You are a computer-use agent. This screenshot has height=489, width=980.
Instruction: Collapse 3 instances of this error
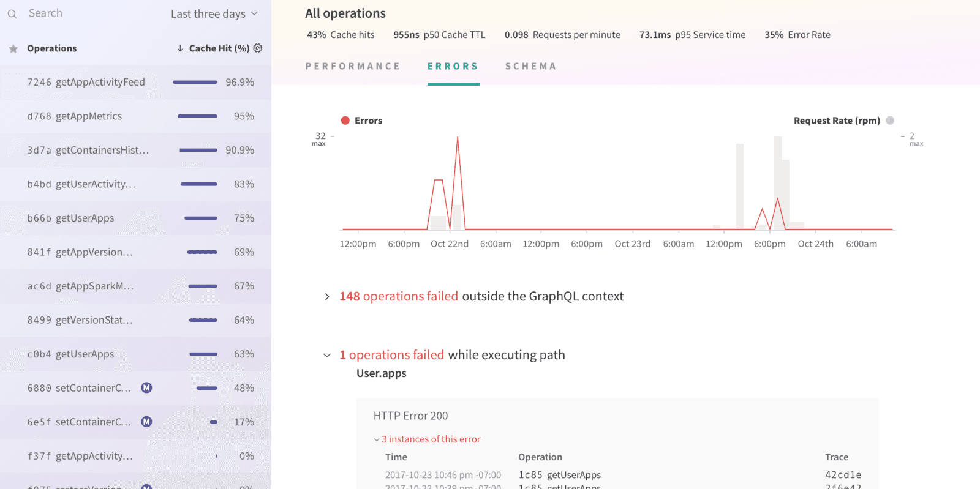tap(427, 439)
